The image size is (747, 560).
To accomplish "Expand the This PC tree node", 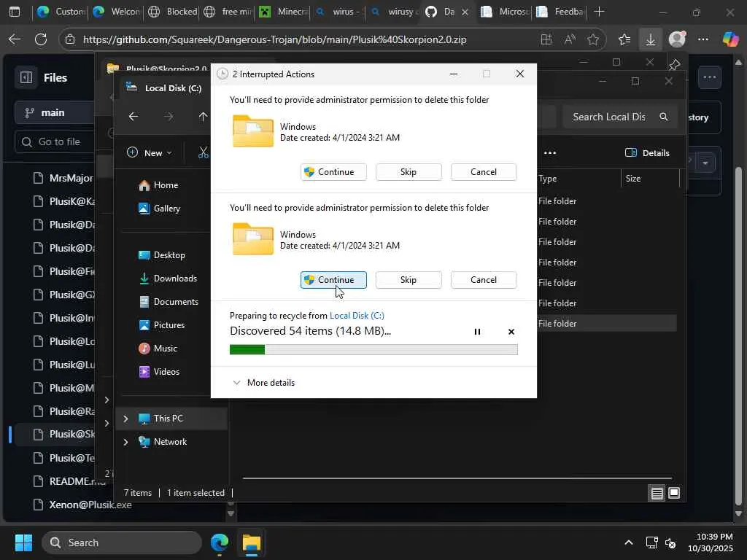I will 125,419.
